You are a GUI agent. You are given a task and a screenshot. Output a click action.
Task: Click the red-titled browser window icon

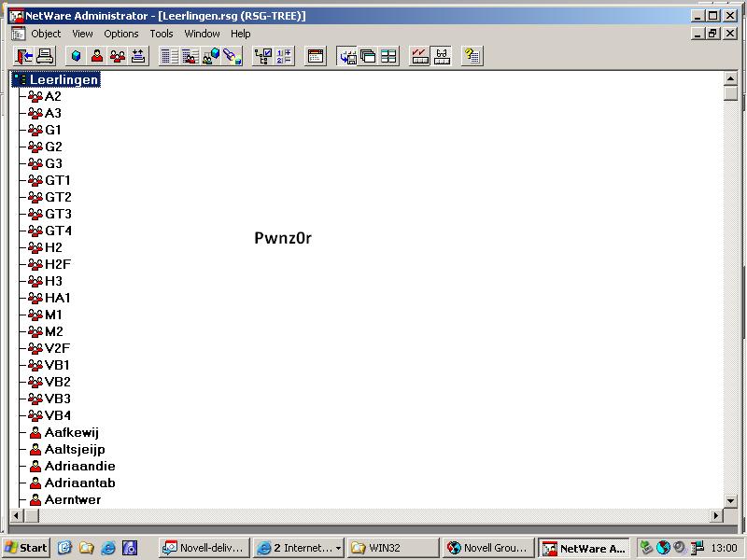(316, 56)
